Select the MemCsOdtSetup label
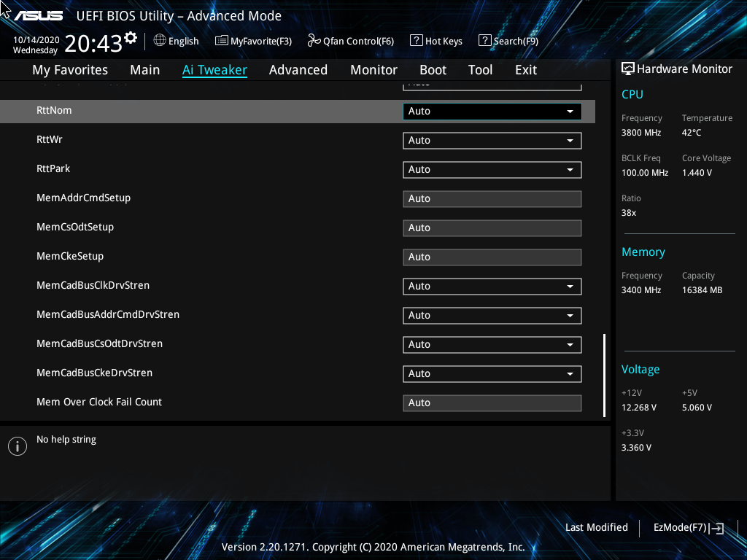Viewport: 747px width, 560px height. pyautogui.click(x=75, y=227)
